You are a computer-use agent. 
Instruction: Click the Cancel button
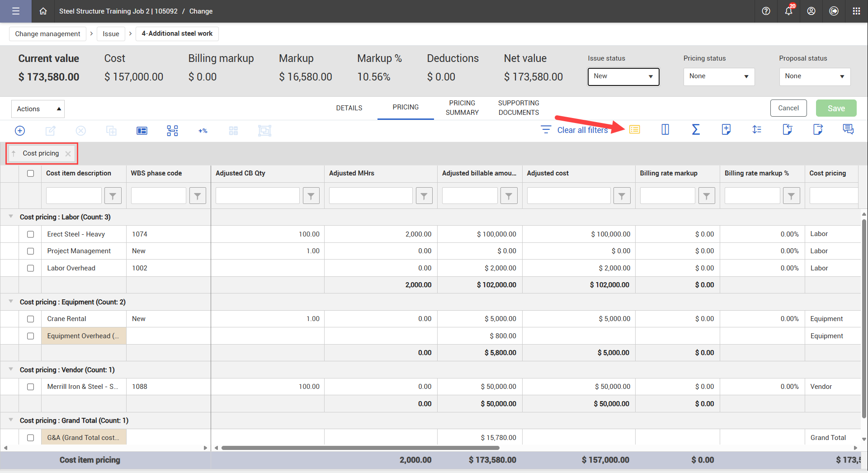coord(788,108)
